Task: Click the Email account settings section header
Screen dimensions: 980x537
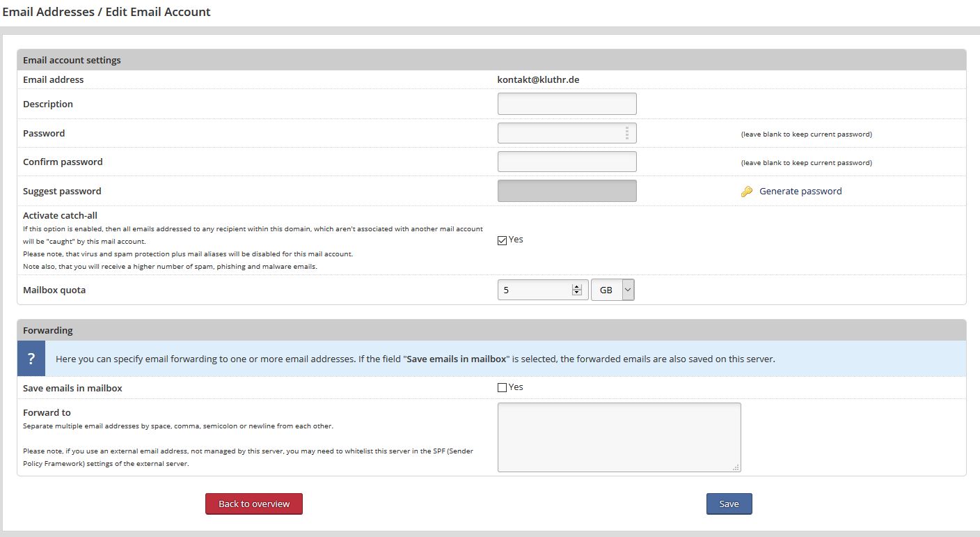Action: click(72, 60)
